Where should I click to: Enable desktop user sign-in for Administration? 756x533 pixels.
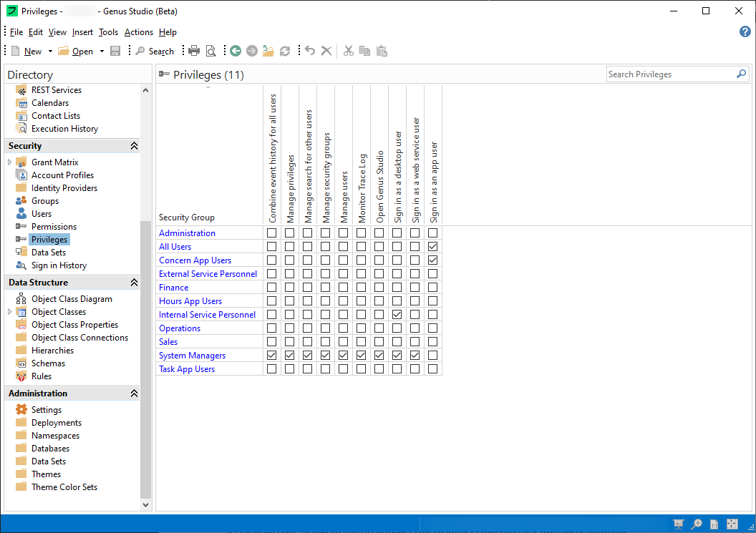pos(397,233)
